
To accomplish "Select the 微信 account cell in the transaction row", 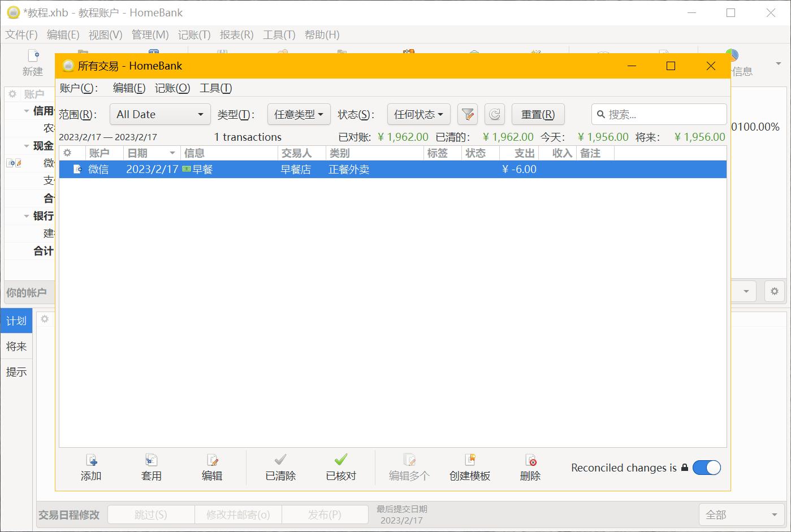I will point(98,169).
